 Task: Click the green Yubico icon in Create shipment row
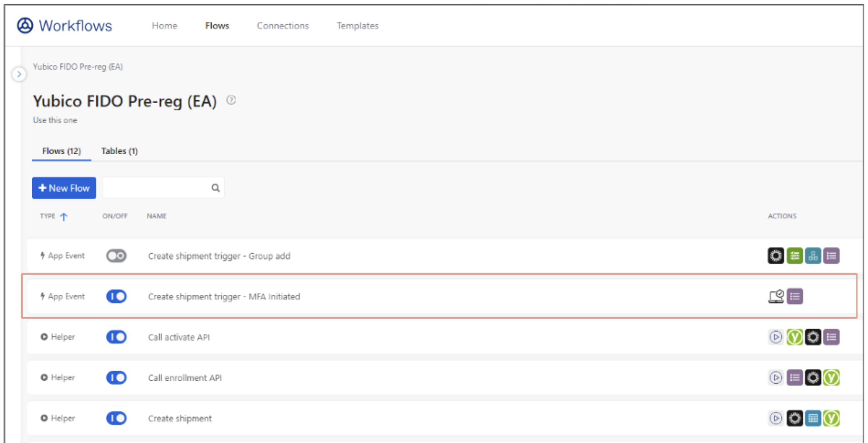pyautogui.click(x=831, y=418)
